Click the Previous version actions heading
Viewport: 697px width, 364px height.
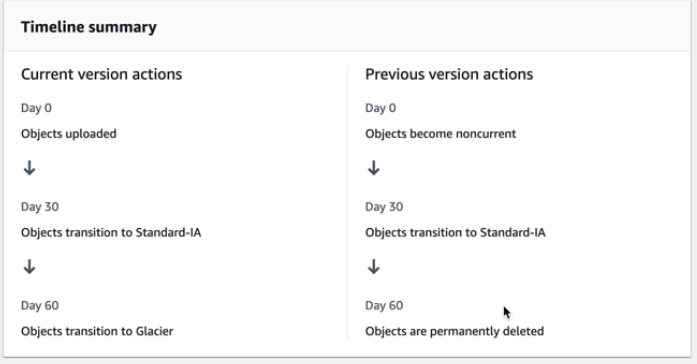[x=449, y=74]
